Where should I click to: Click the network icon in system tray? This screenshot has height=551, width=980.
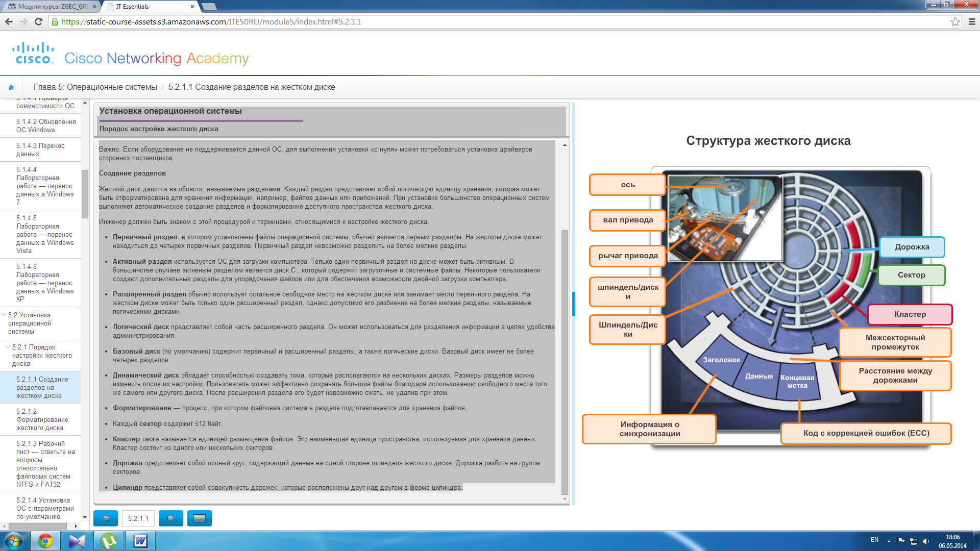point(914,541)
